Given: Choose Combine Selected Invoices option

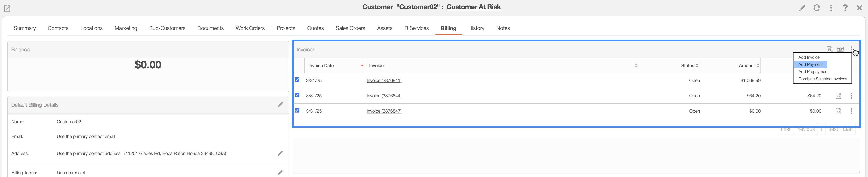Looking at the screenshot, I should pos(822,79).
